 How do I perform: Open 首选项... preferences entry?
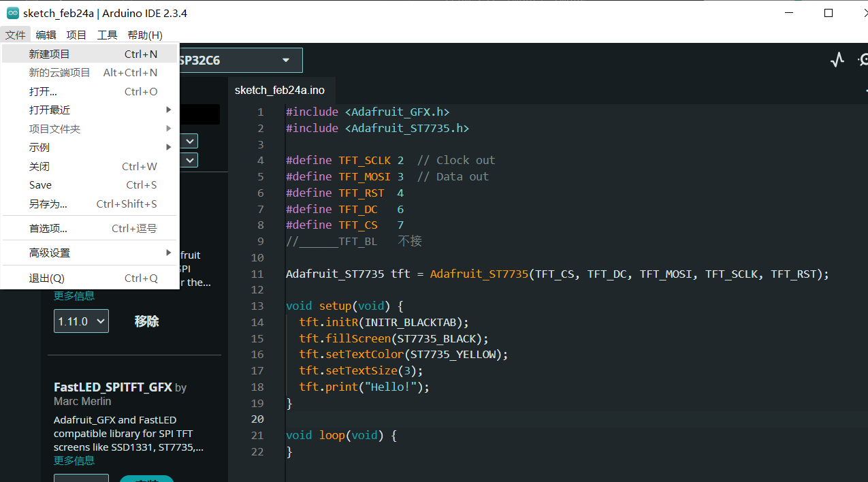click(x=90, y=228)
